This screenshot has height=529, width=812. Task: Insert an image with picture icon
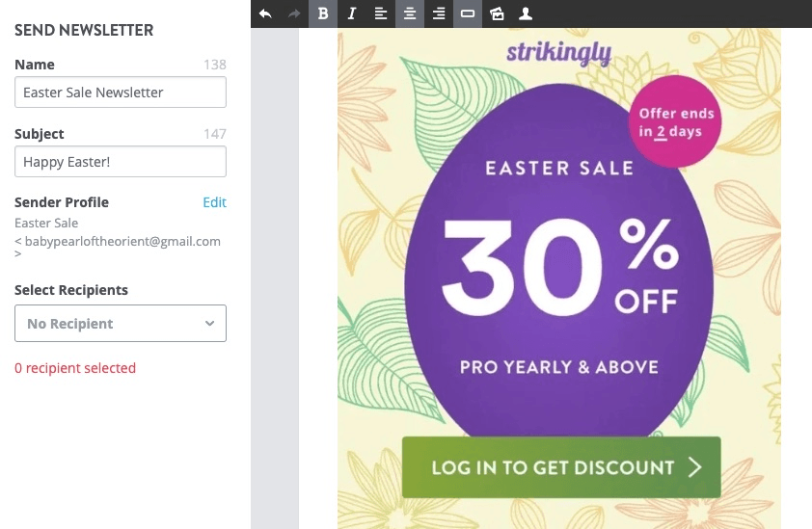[x=497, y=13]
